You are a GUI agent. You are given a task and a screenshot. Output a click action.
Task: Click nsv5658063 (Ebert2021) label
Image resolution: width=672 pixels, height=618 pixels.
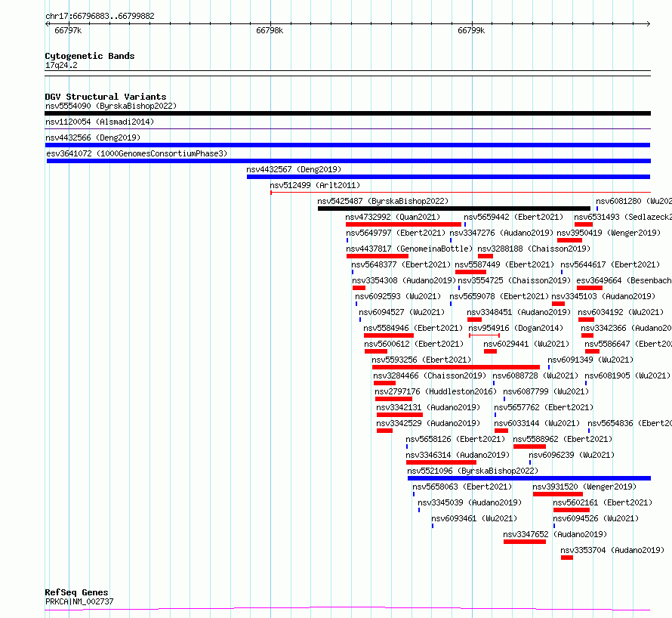coord(462,487)
